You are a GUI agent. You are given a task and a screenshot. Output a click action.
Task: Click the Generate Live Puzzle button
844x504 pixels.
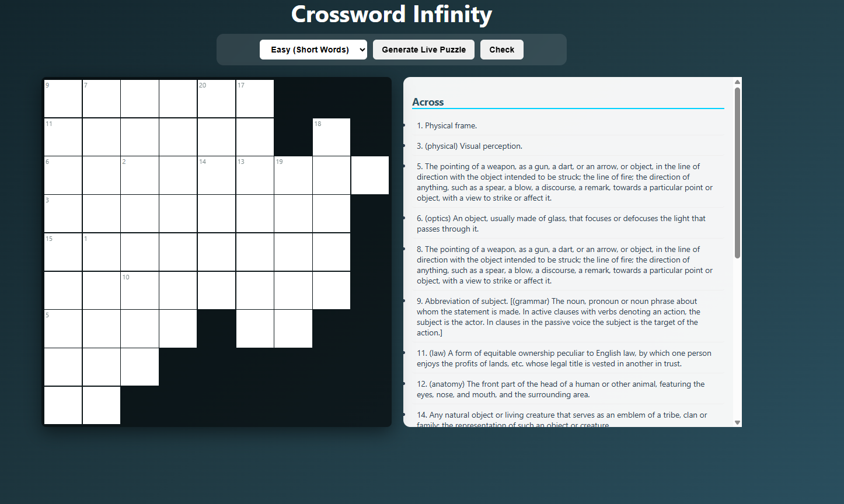[424, 50]
